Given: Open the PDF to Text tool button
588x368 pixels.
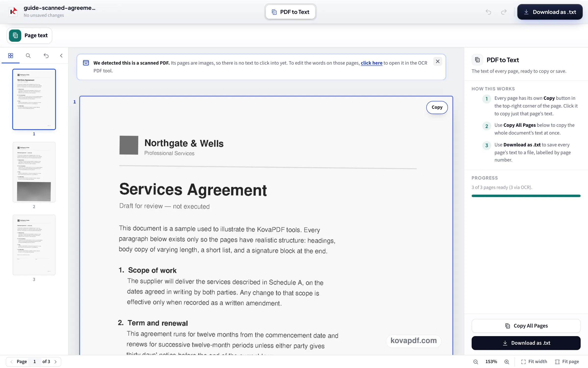Looking at the screenshot, I should point(290,12).
